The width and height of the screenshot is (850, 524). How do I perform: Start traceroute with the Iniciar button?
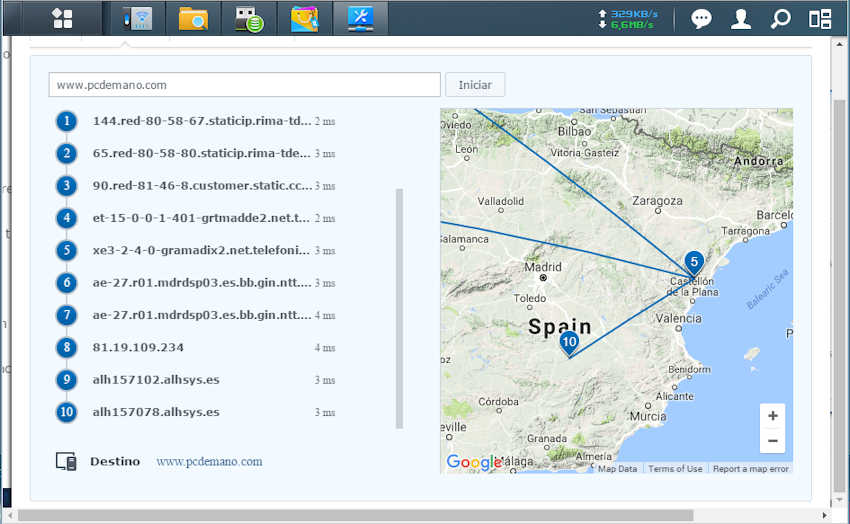tap(475, 85)
